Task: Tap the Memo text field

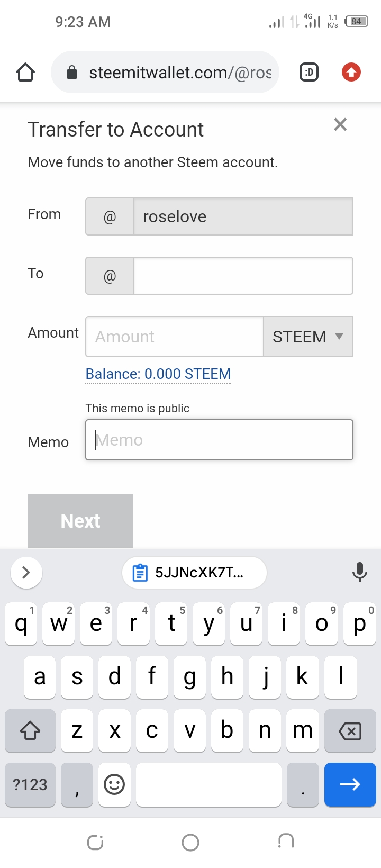Action: click(x=219, y=440)
